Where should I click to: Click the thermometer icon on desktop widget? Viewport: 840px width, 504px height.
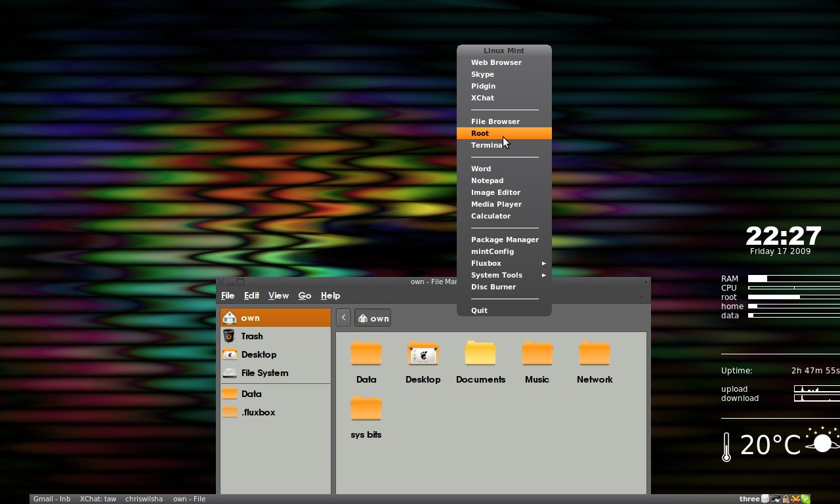tap(726, 447)
